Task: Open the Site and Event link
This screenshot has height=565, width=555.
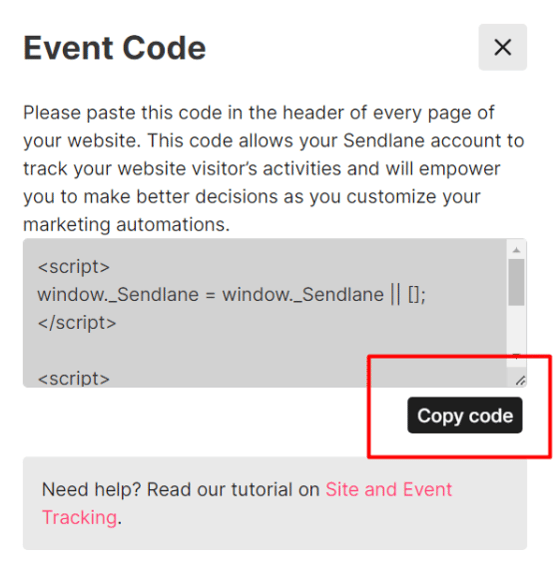Action: click(388, 489)
